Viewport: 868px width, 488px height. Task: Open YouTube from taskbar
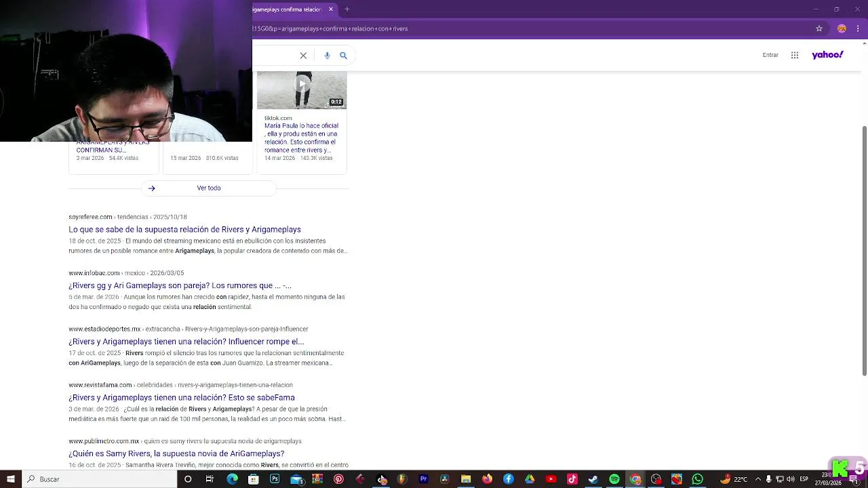coord(551,479)
